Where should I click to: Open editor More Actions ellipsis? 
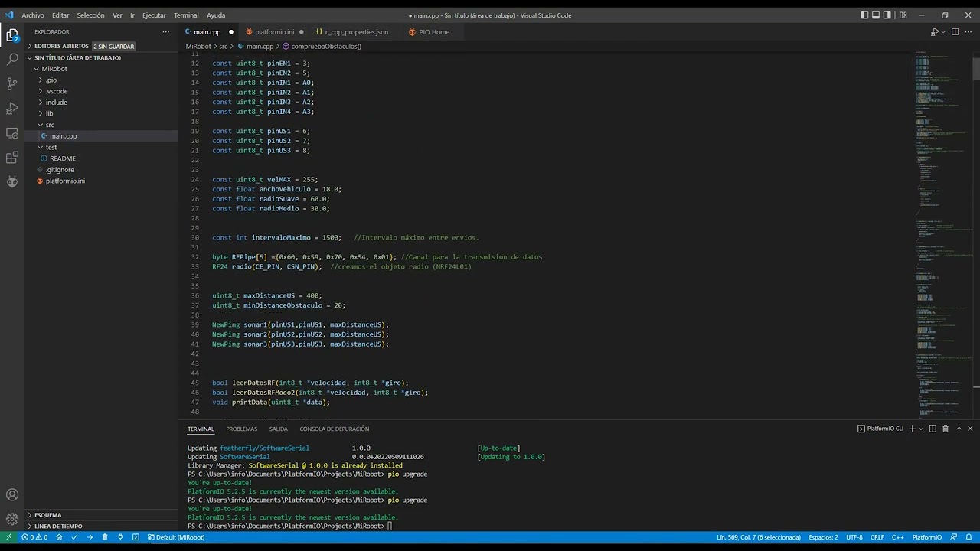[969, 32]
